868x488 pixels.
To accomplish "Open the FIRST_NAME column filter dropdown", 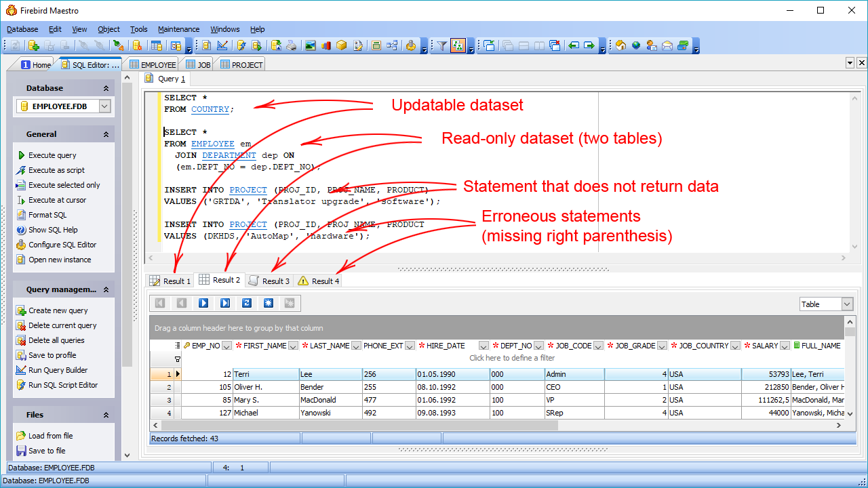I will pos(293,346).
